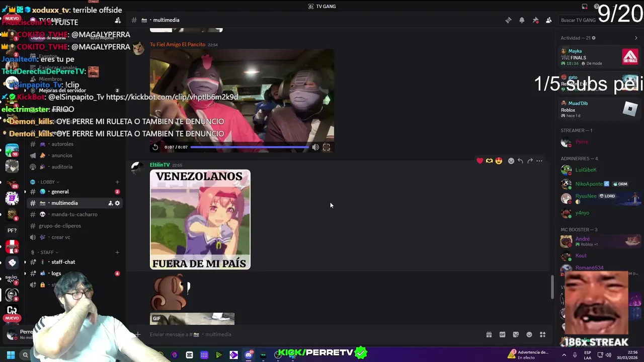The height and width of the screenshot is (362, 644).
Task: Forward EltilinTV's message
Action: tap(530, 161)
